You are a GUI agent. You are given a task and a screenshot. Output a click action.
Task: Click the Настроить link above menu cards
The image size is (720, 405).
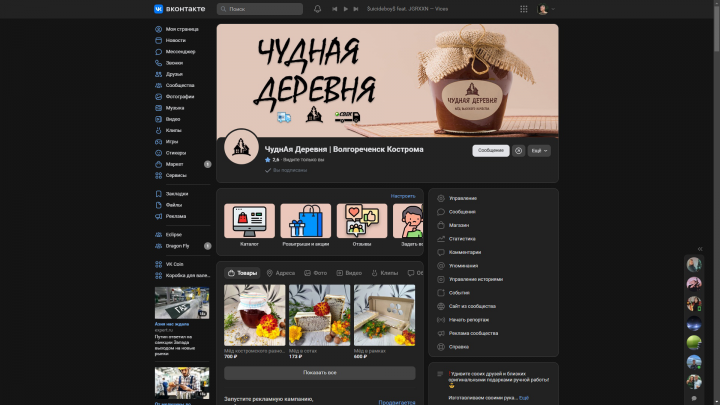tap(403, 196)
